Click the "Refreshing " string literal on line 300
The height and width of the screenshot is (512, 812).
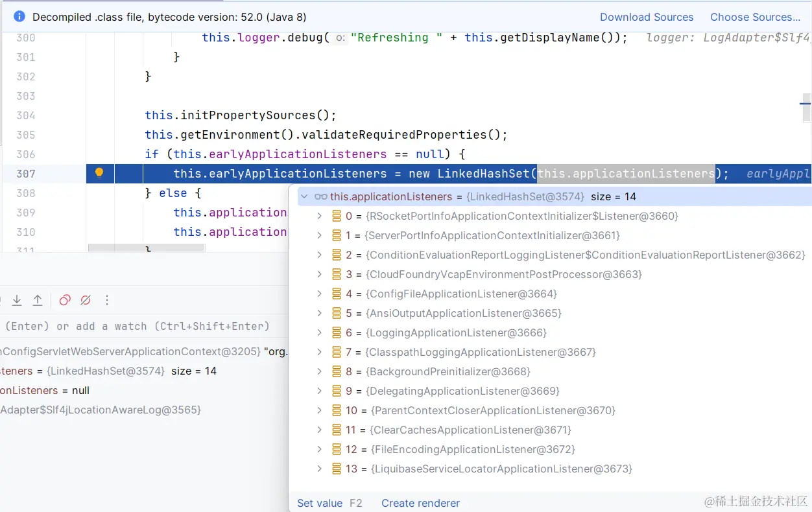(396, 38)
